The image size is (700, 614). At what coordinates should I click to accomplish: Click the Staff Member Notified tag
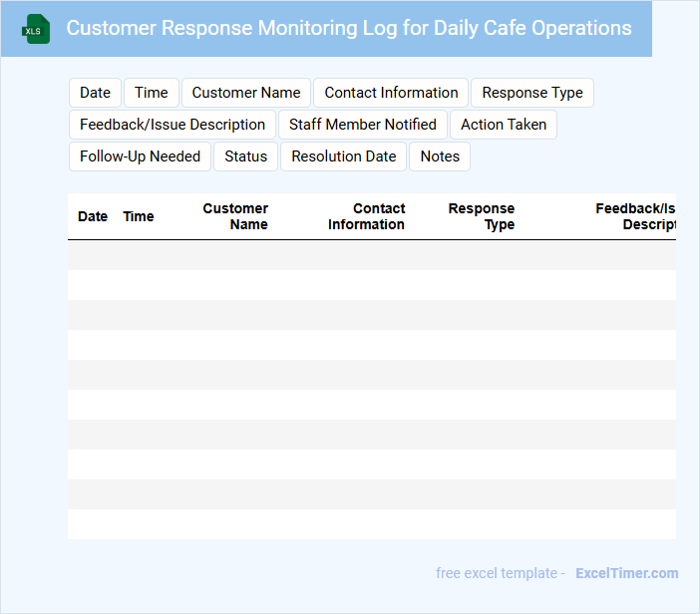coord(363,125)
